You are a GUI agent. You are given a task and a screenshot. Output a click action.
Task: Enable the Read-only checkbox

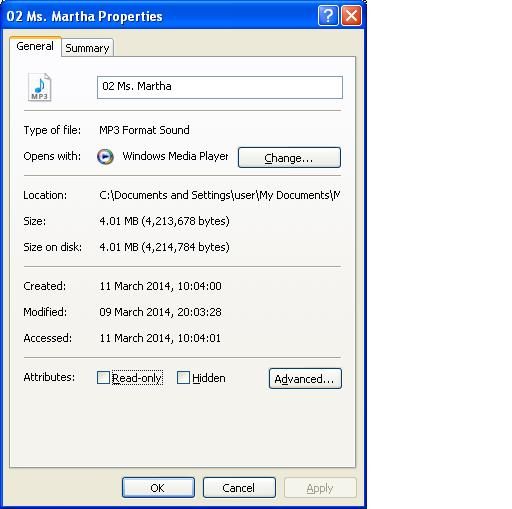tap(103, 378)
